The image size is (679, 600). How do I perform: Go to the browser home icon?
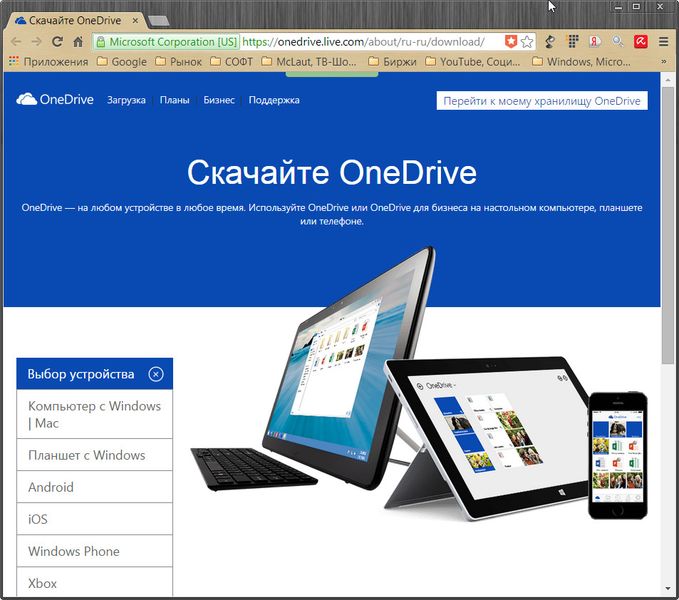(78, 42)
